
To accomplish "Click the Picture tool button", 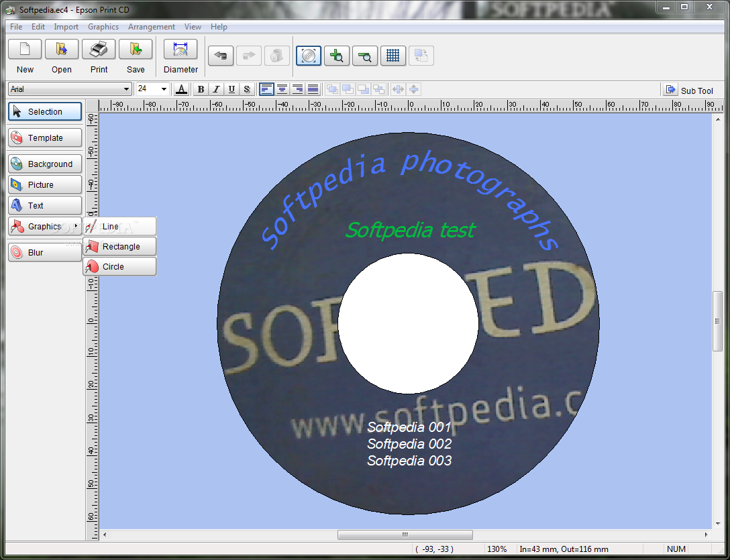I will (45, 184).
